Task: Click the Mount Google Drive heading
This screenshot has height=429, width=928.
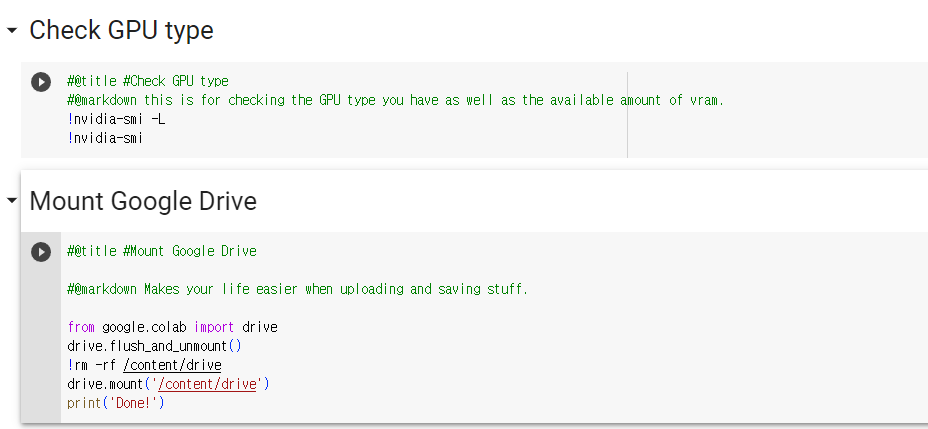Action: tap(143, 201)
